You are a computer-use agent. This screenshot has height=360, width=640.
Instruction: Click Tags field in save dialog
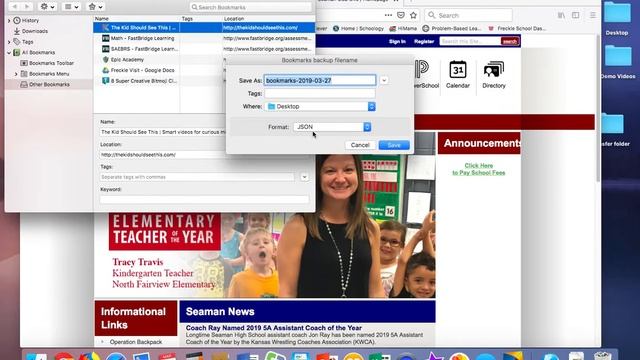(x=320, y=93)
